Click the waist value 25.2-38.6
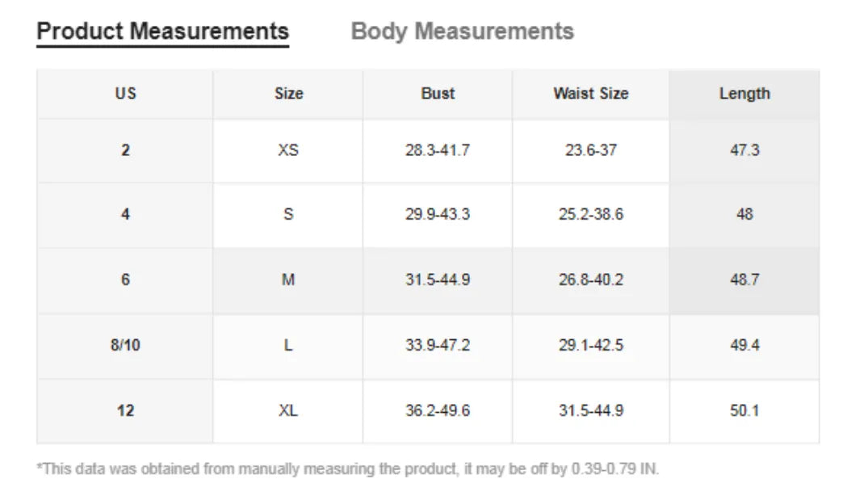Screen dimensions: 868x496 pos(590,215)
